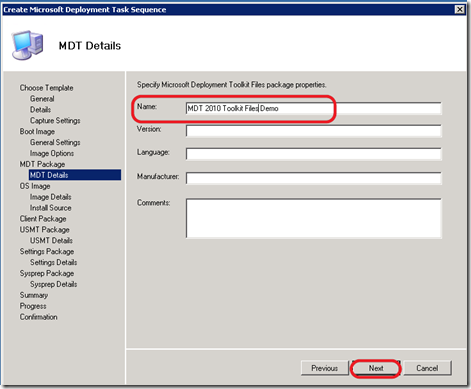Click inside the Comments text area
Image resolution: width=471 pixels, height=389 pixels.
(x=314, y=218)
